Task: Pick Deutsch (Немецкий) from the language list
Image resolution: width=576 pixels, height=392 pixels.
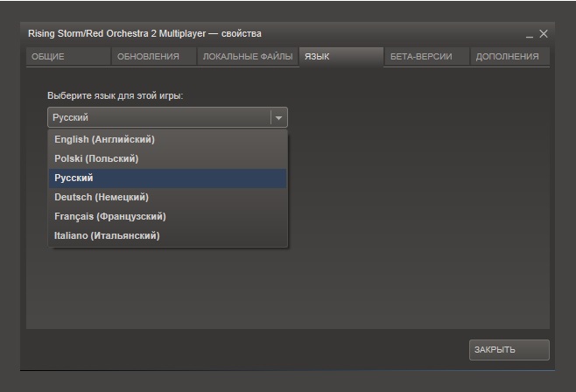Action: coord(167,197)
